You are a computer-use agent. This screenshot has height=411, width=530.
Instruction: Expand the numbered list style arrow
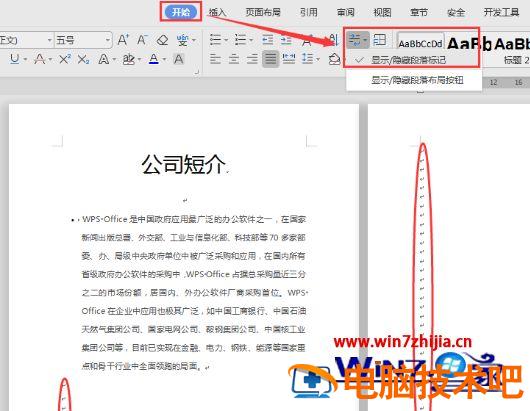click(251, 40)
